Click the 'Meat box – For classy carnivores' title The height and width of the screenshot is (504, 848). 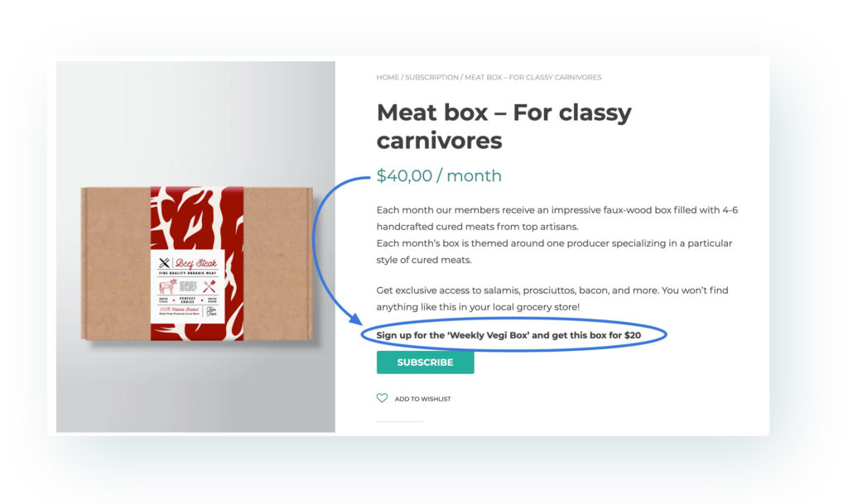click(x=504, y=127)
